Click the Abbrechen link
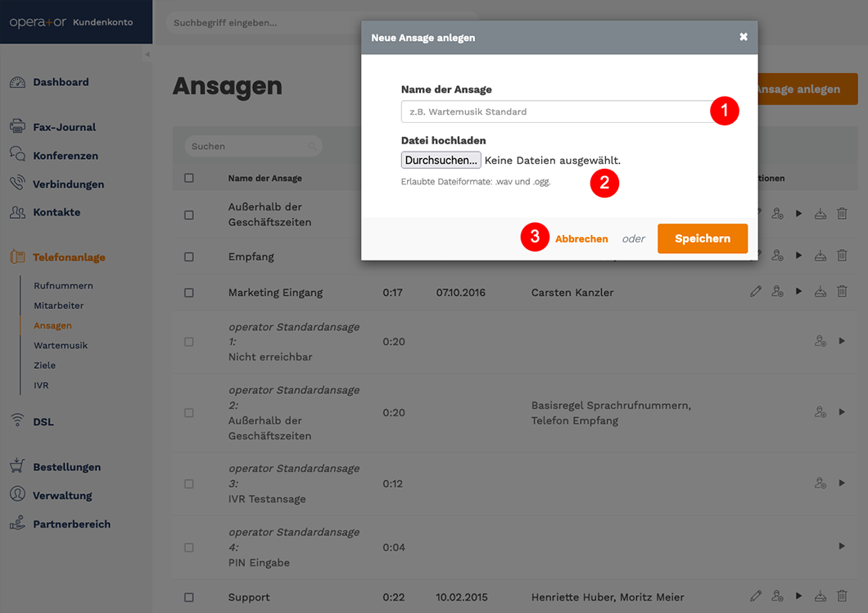This screenshot has width=868, height=613. (581, 238)
